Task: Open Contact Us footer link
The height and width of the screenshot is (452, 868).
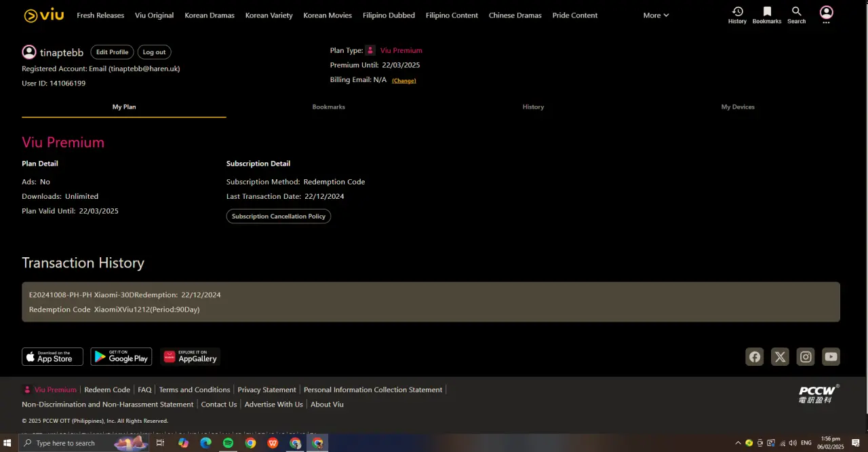Action: 219,404
